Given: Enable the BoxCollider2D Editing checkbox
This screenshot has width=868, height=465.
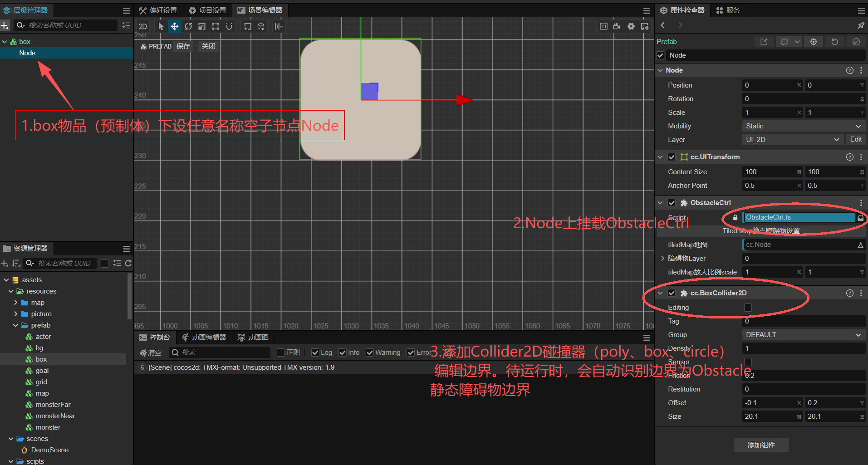Looking at the screenshot, I should click(x=748, y=308).
